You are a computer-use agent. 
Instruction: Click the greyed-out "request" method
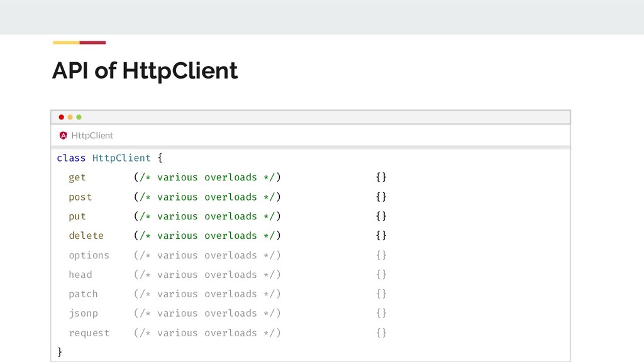tap(89, 333)
